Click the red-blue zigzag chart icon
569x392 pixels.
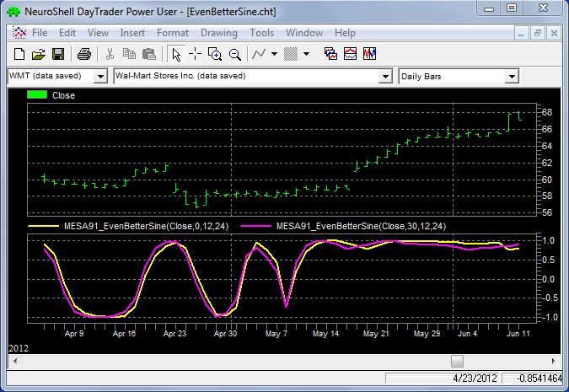(369, 54)
